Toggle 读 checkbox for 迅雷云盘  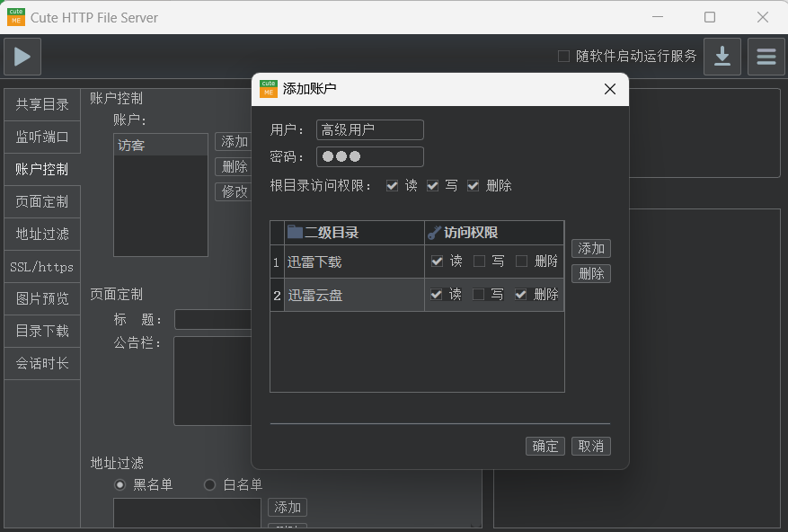coord(436,294)
